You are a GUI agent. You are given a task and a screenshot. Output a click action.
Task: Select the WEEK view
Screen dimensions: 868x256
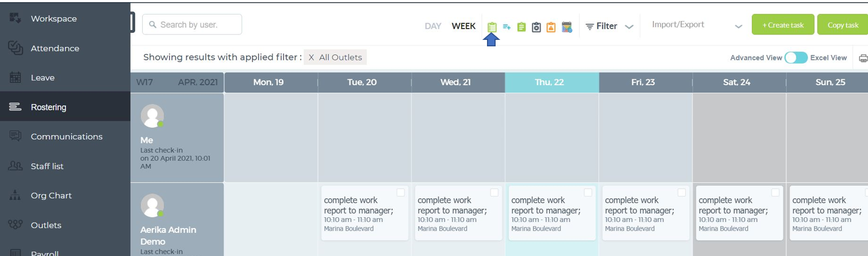pyautogui.click(x=463, y=26)
